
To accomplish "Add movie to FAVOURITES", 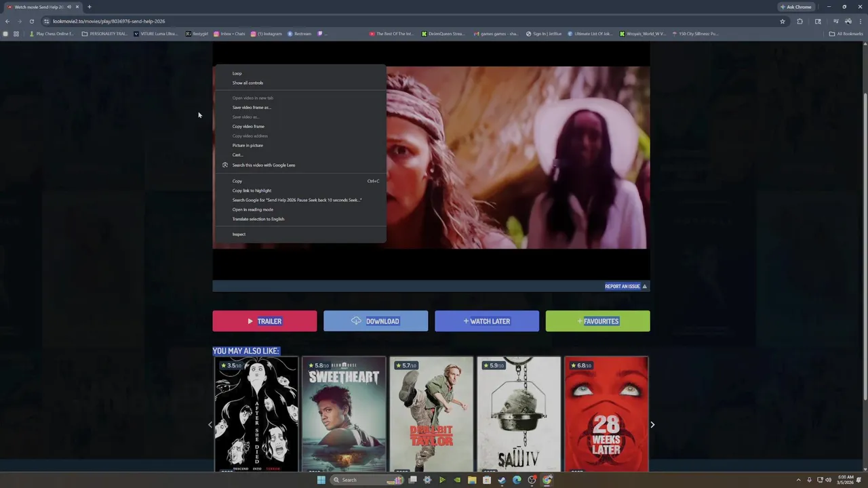I will point(597,321).
